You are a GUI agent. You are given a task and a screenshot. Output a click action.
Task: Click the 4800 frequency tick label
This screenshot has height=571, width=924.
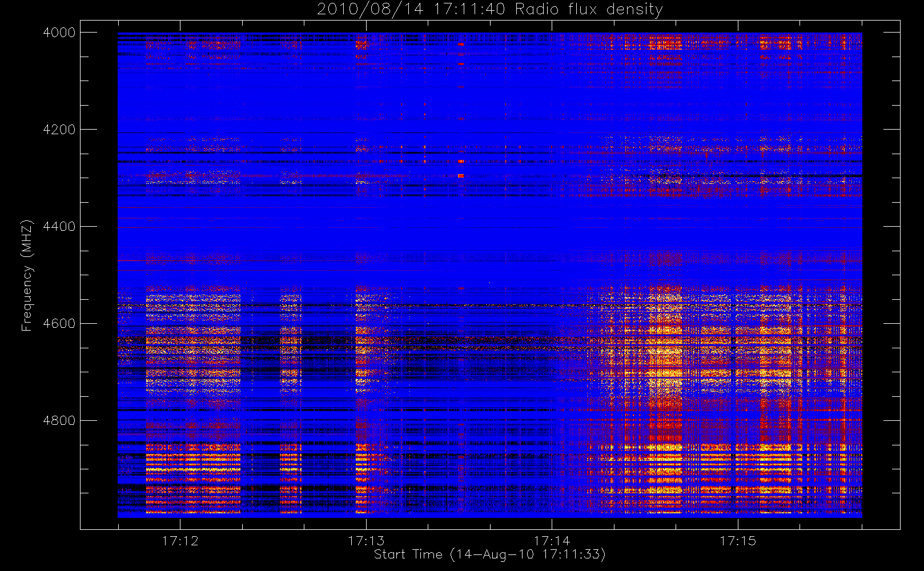tap(59, 421)
